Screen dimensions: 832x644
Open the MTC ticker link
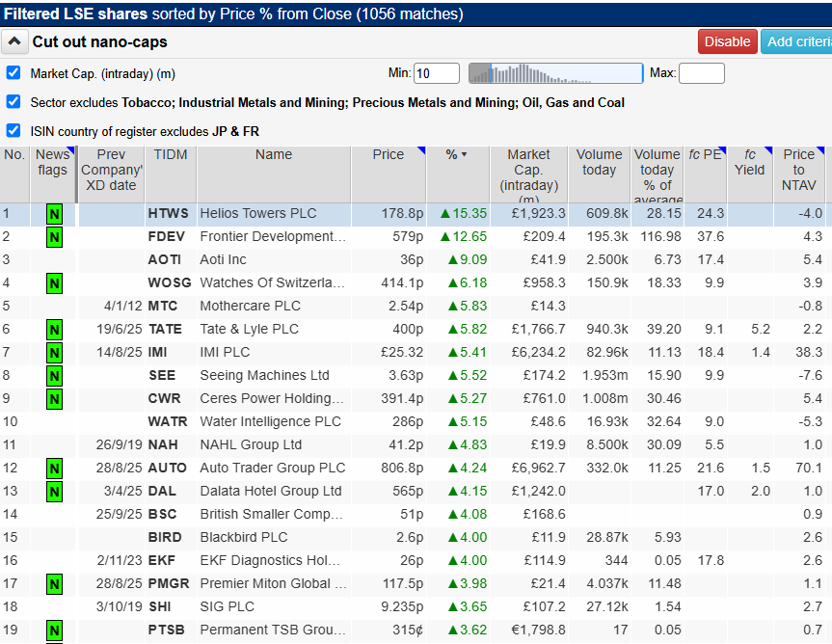(163, 306)
